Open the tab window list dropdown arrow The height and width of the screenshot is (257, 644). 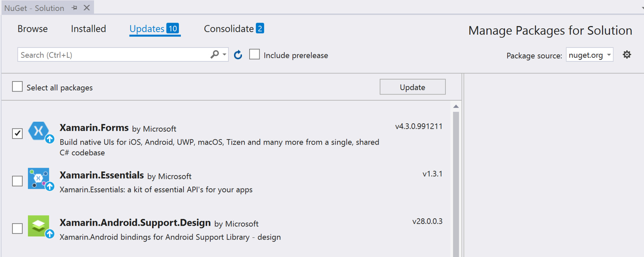[642, 7]
